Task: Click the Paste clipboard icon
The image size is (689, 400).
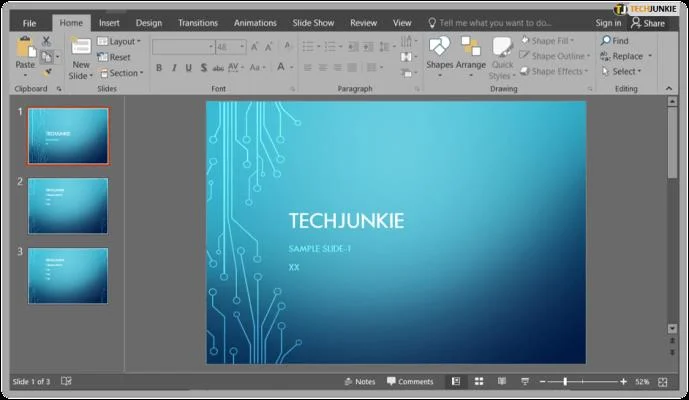Action: point(25,47)
